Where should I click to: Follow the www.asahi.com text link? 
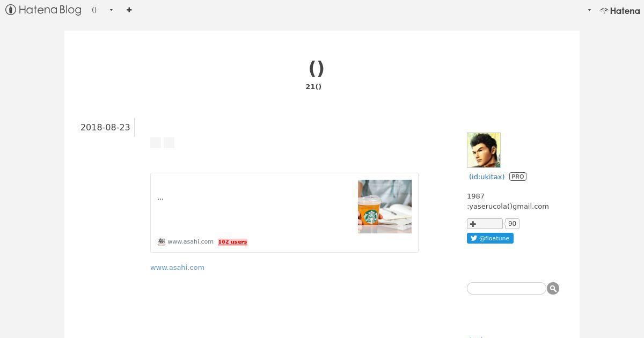pyautogui.click(x=177, y=267)
